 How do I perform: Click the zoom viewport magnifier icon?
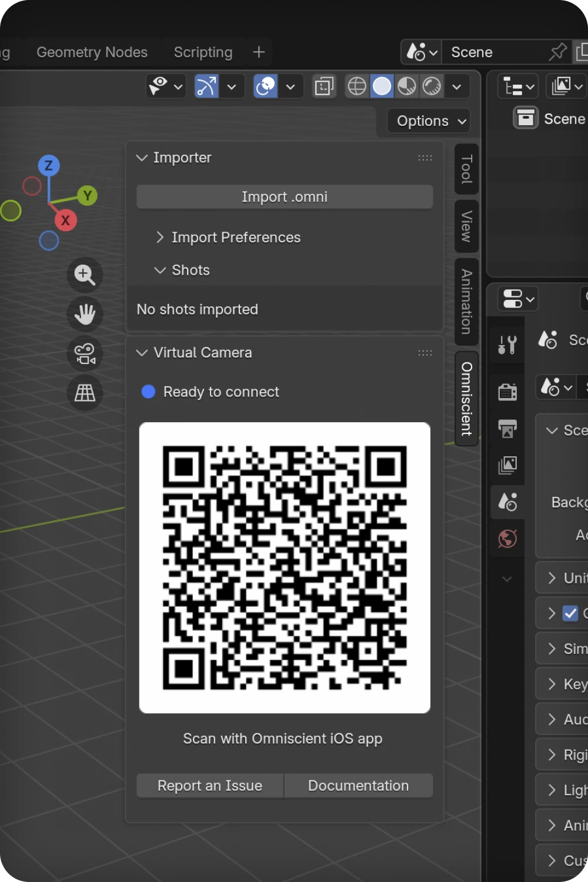(x=85, y=275)
